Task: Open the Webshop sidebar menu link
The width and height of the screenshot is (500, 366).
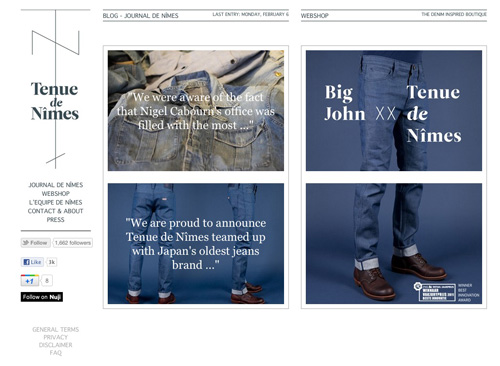Action: pyautogui.click(x=56, y=194)
